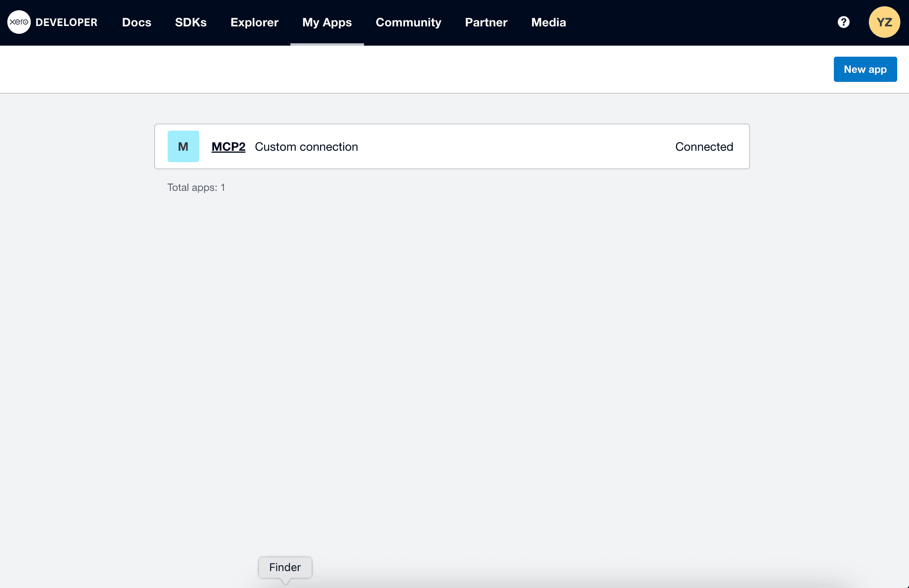The image size is (909, 588).
Task: Click the Connected status text
Action: 704,147
